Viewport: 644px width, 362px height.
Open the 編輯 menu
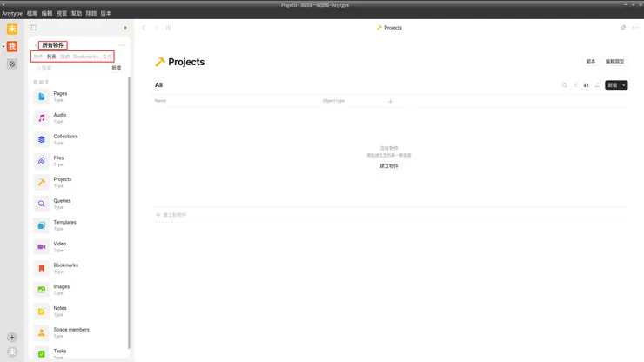[x=47, y=13]
